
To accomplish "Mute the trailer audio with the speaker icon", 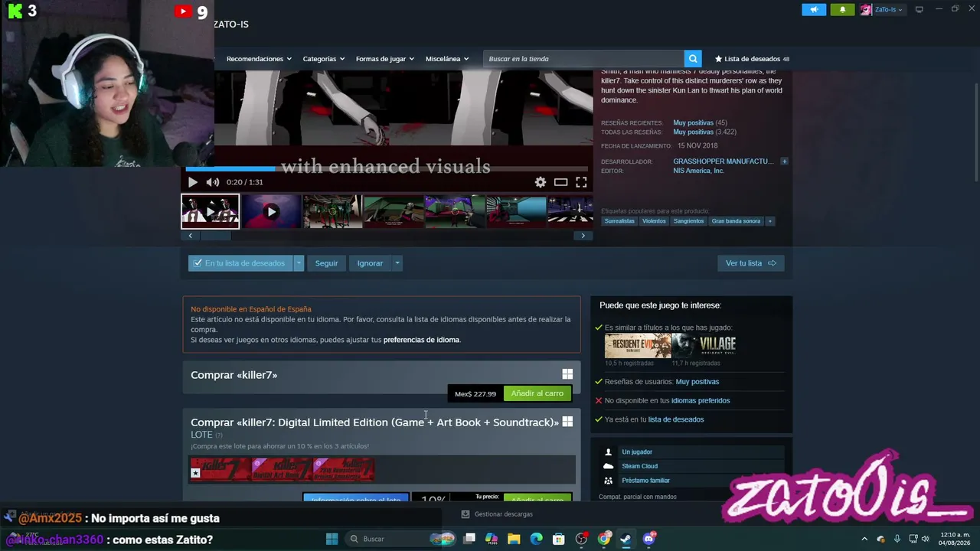I will click(213, 182).
